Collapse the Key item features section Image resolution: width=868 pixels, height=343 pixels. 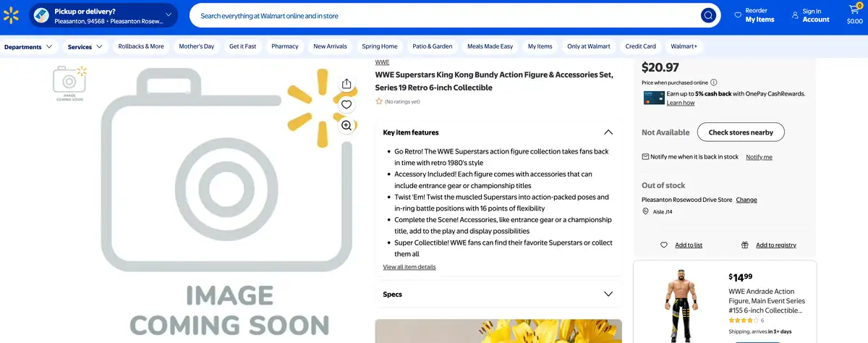(608, 132)
